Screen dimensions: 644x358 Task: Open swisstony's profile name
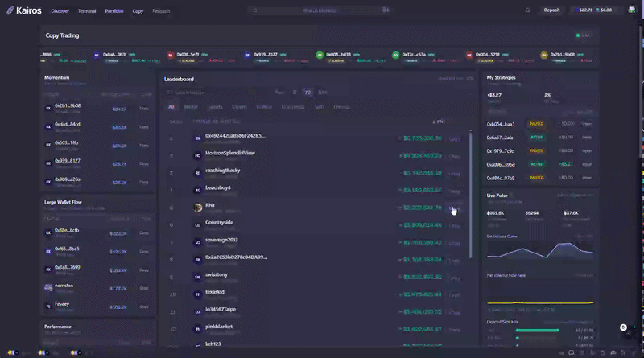[x=216, y=274]
